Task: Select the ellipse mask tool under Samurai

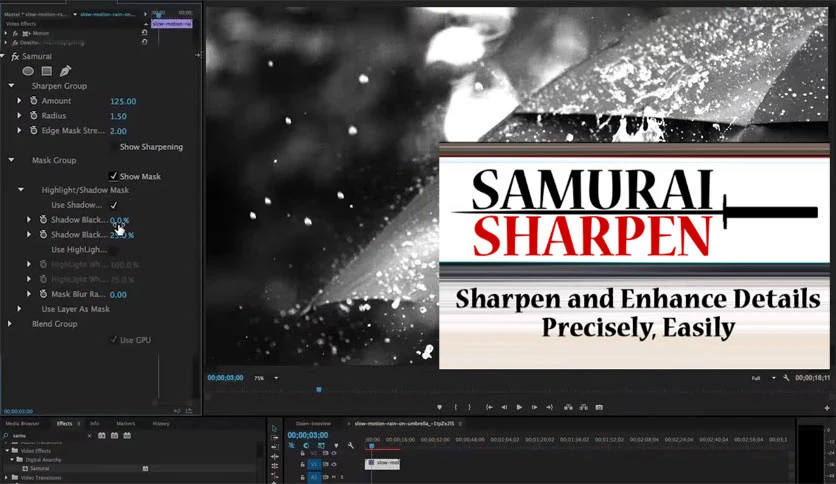Action: [x=28, y=71]
